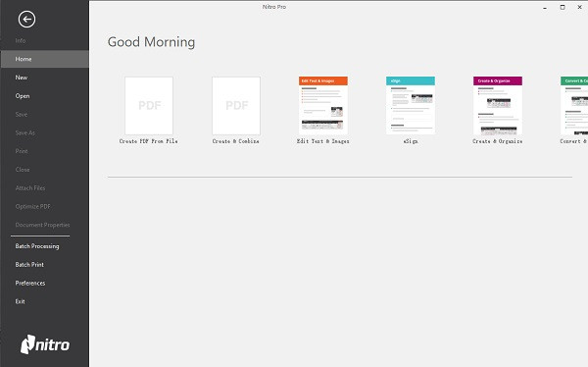
Task: Click the Document Properties entry
Action: (x=43, y=225)
